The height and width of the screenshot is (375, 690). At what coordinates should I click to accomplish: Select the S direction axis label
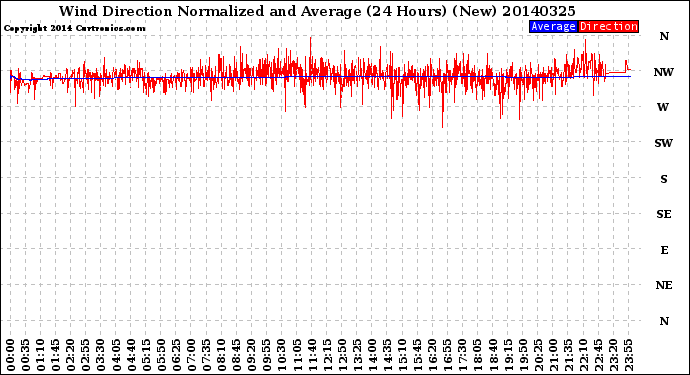click(664, 179)
